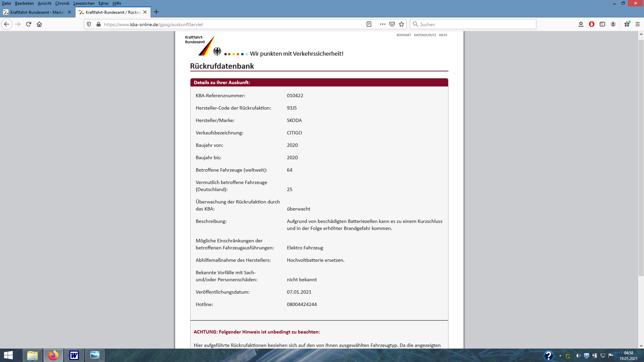Open the library bookmarks icon in toolbar
Viewport: 644px width, 362px height.
tap(581, 24)
